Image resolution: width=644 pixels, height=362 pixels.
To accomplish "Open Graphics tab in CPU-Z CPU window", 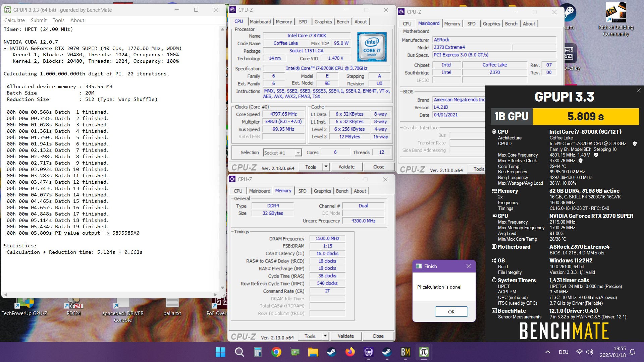I will click(x=323, y=21).
